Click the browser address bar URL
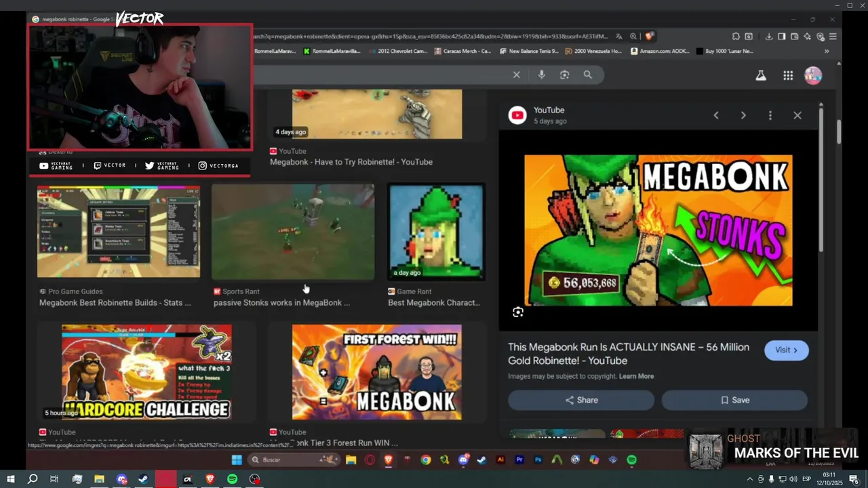The width and height of the screenshot is (868, 488). click(x=431, y=37)
